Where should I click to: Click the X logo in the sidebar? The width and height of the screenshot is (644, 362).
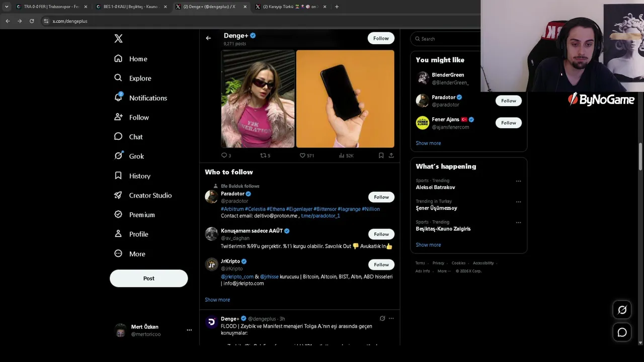click(x=118, y=39)
